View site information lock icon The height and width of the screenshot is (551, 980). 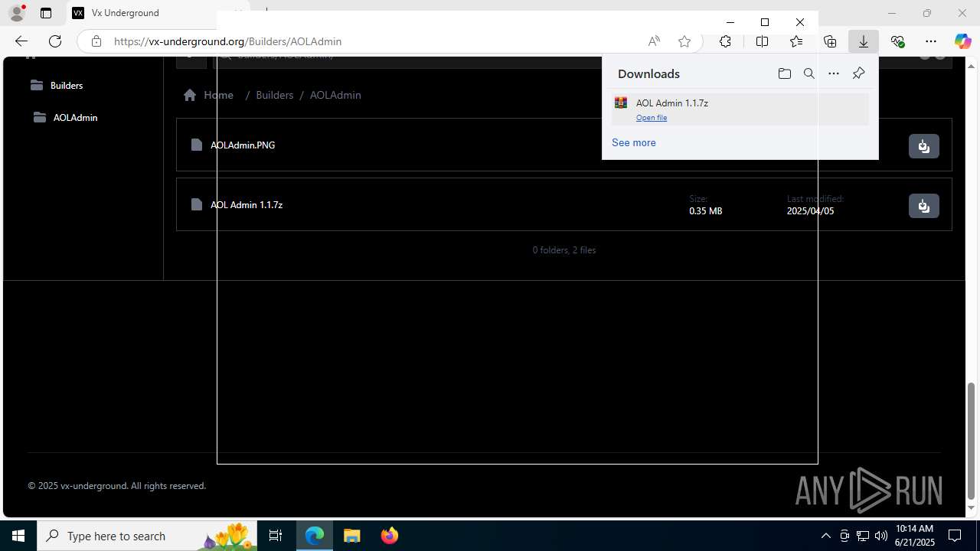96,41
